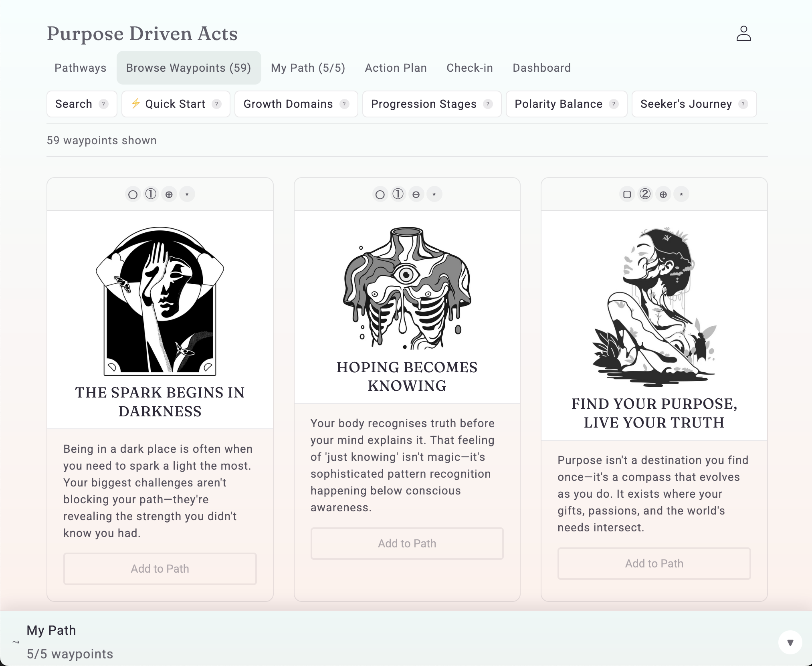Switch to the My Path (5/5) tab
This screenshot has height=666, width=812.
308,68
